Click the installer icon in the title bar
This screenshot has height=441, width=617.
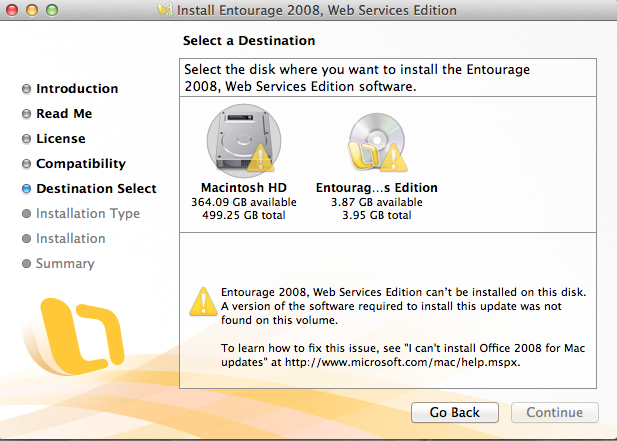[x=164, y=10]
